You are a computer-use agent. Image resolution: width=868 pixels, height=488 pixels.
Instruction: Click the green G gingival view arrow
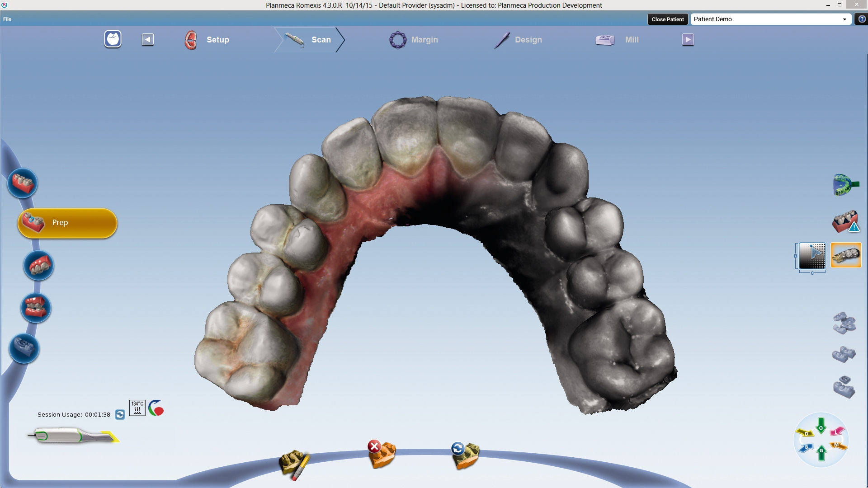click(821, 453)
